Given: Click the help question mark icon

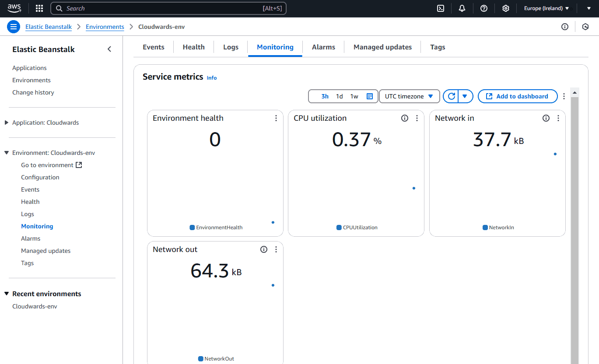Looking at the screenshot, I should pos(484,8).
